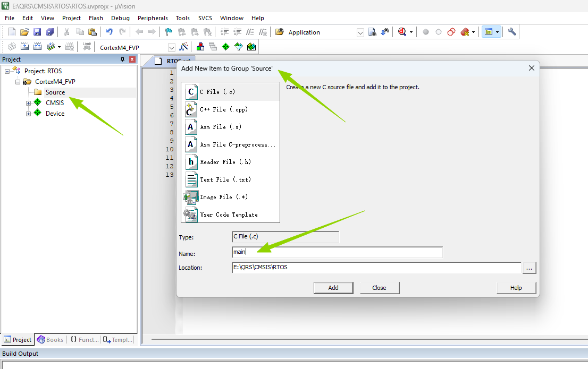Click the Build target icon
This screenshot has height=369, width=588.
[x=25, y=47]
